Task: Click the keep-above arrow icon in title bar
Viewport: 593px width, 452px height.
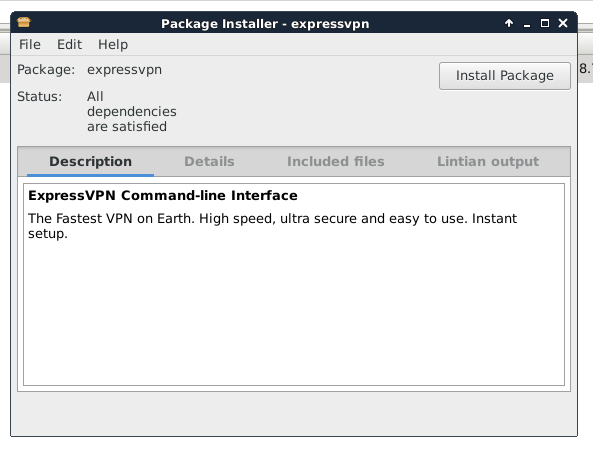Action: click(509, 23)
